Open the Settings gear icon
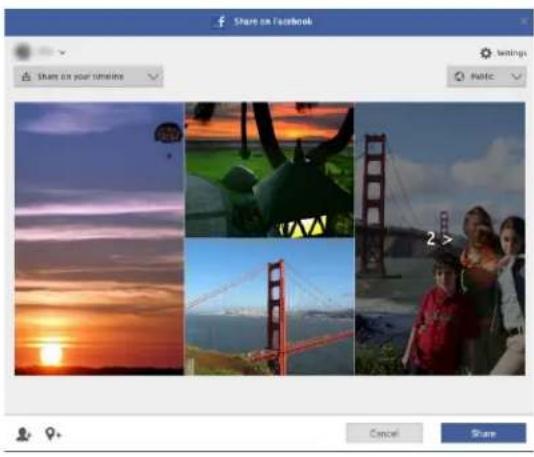This screenshot has height=457, width=534. 486,53
